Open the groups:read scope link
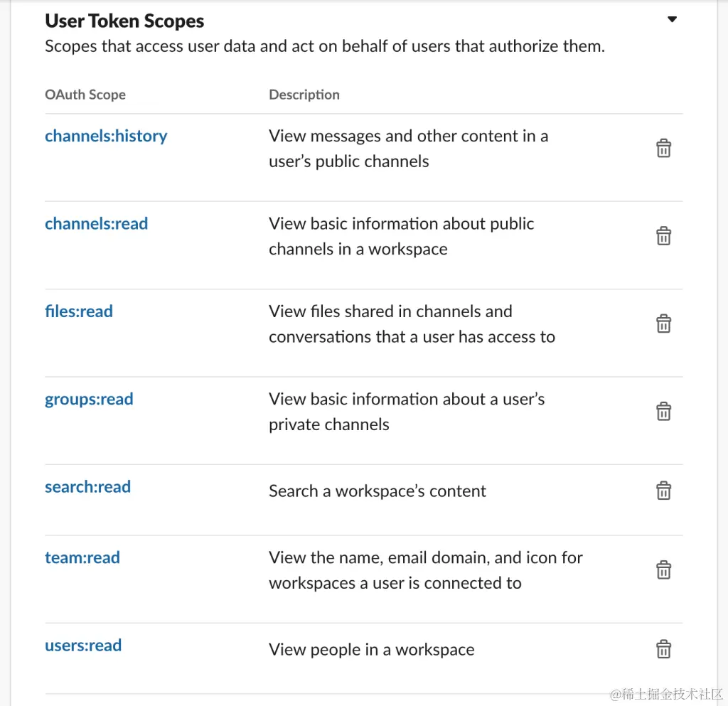 89,399
